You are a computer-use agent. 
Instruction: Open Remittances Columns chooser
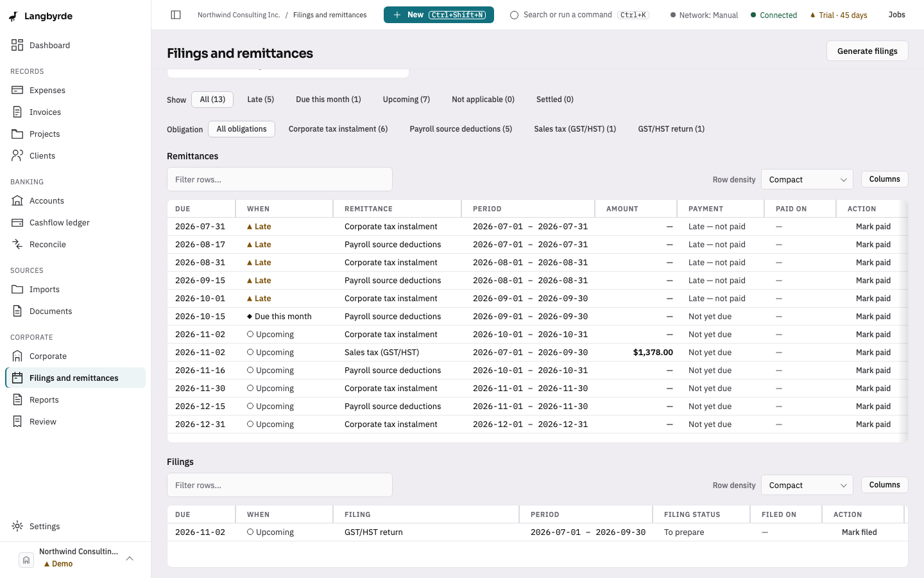pos(884,179)
